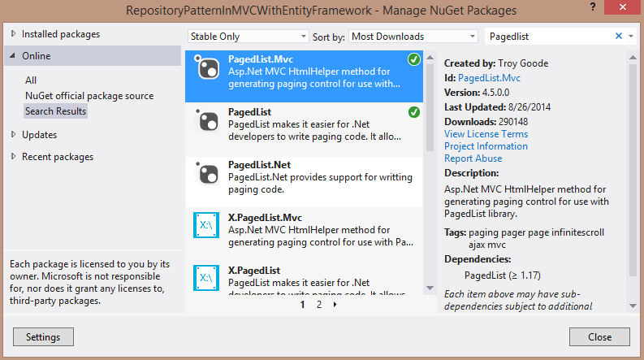This screenshot has height=360, width=644.
Task: Click the X.PagedList.Mvc package icon
Action: tap(207, 226)
